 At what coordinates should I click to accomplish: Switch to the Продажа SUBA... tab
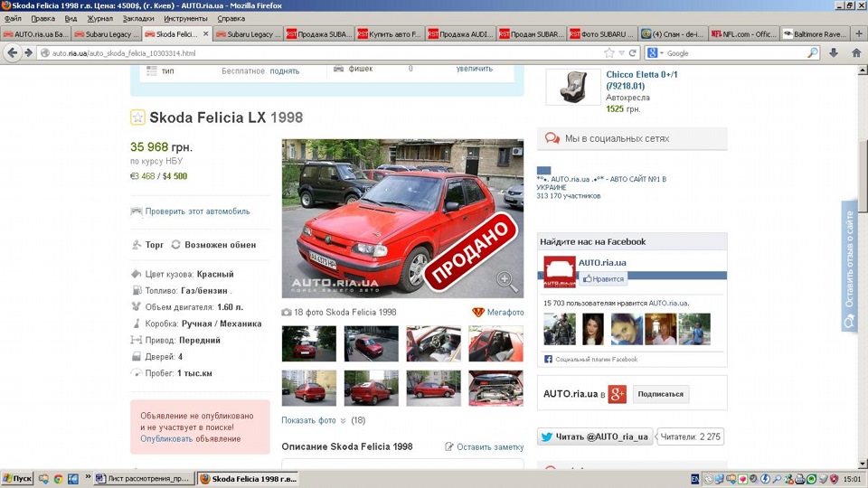coord(319,33)
